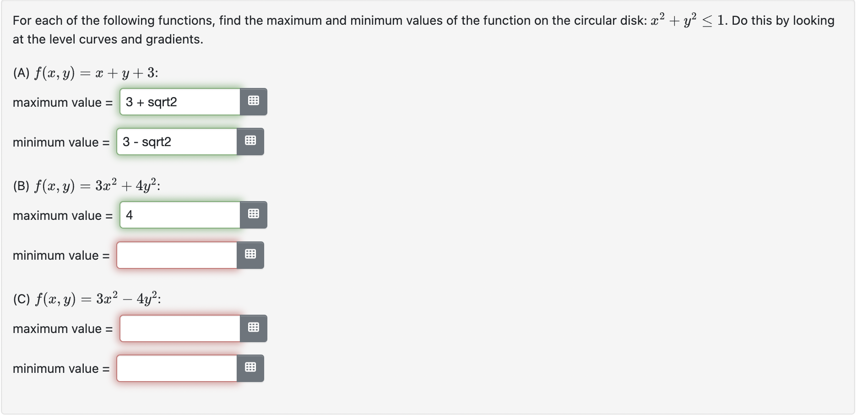Click inside the answer box showing '3 + sqrt2'

pyautogui.click(x=179, y=101)
